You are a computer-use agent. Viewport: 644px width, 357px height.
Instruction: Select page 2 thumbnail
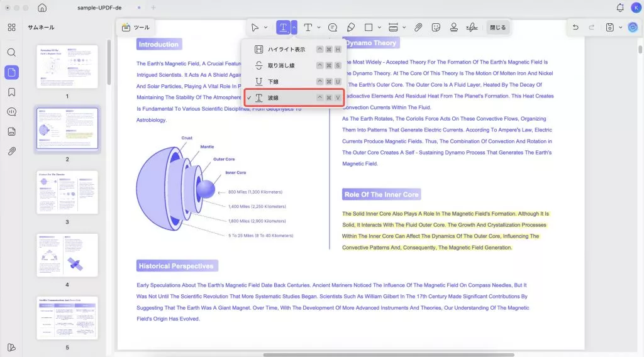67,129
